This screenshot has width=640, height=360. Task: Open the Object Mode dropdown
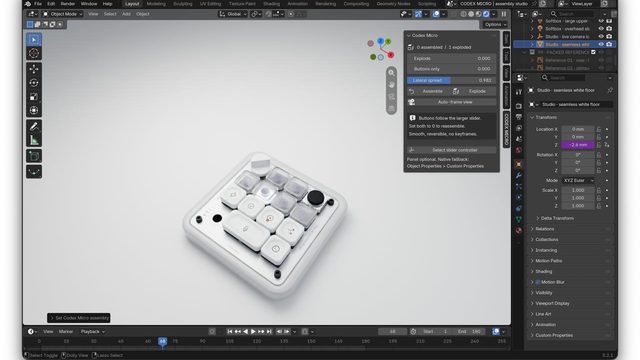point(62,14)
